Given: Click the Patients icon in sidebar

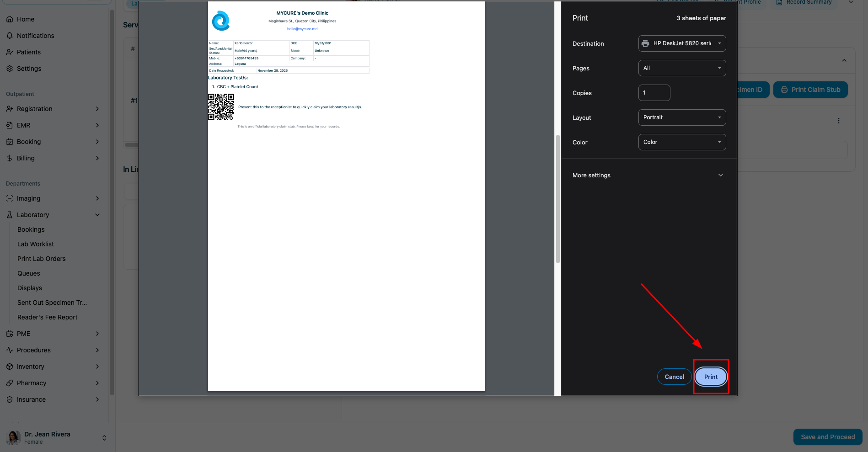Looking at the screenshot, I should tap(10, 52).
